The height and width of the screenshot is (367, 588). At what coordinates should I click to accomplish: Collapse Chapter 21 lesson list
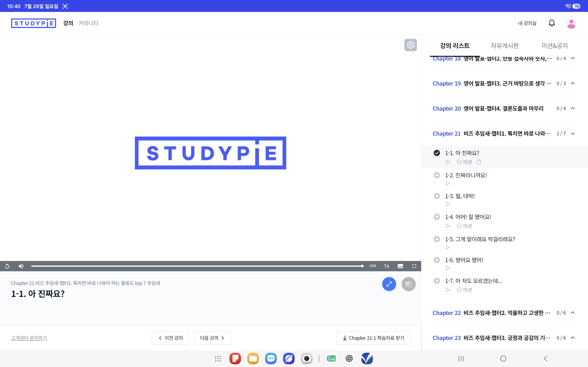(x=573, y=133)
